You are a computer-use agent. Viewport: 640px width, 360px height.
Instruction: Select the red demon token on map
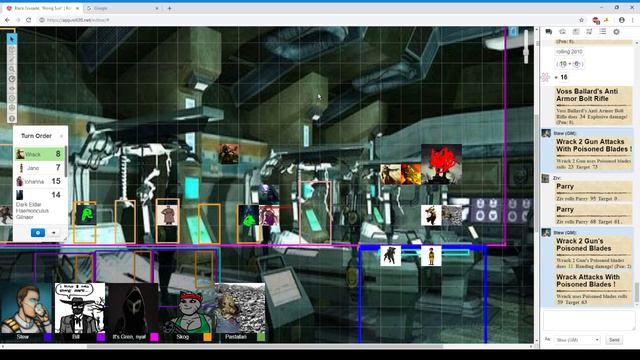point(442,164)
